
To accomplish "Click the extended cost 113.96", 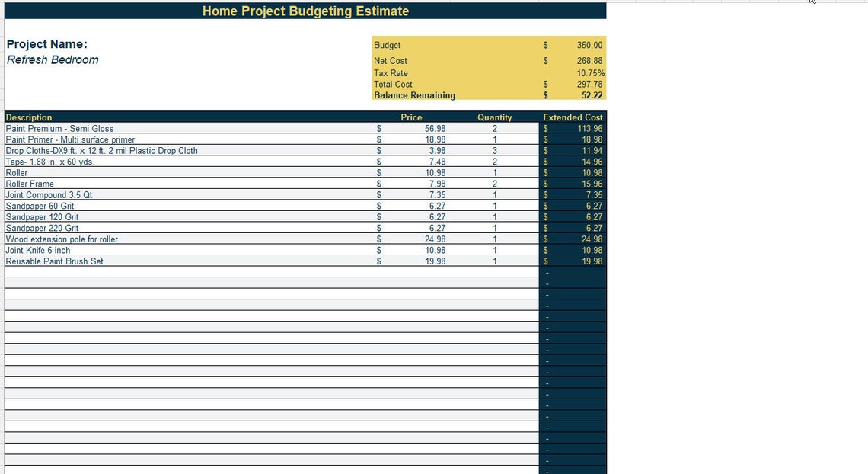I will 590,129.
